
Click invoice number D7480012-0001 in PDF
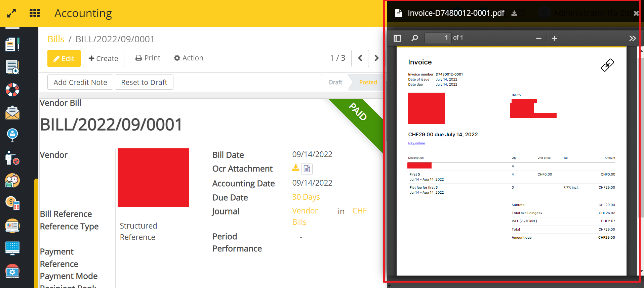coord(449,75)
